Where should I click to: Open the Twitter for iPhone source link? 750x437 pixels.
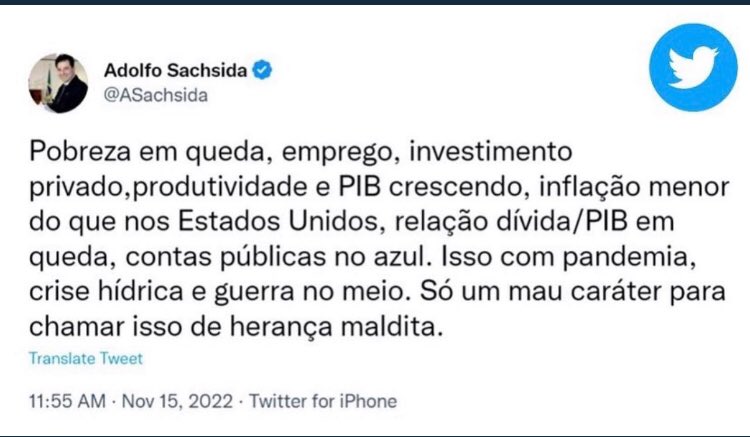click(x=323, y=401)
